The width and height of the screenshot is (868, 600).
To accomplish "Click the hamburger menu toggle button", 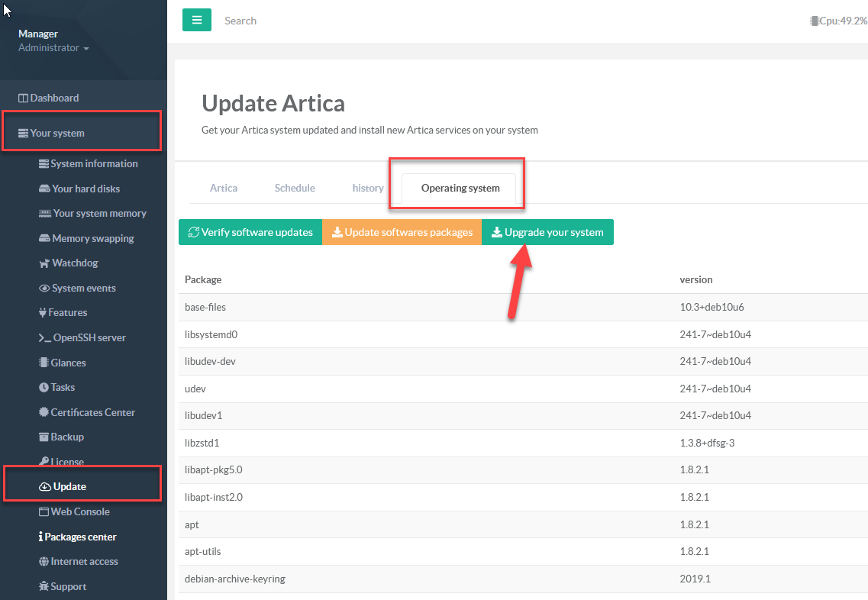I will pos(196,21).
